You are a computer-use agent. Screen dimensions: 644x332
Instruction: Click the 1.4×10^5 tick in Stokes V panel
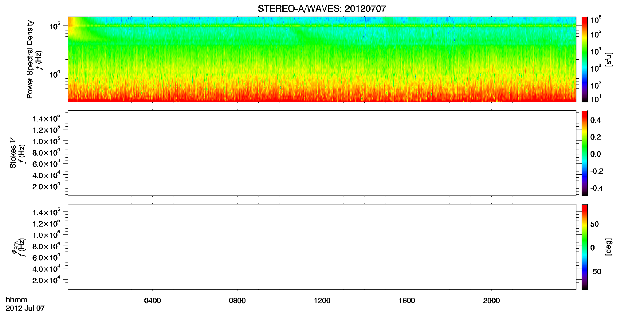coord(46,119)
